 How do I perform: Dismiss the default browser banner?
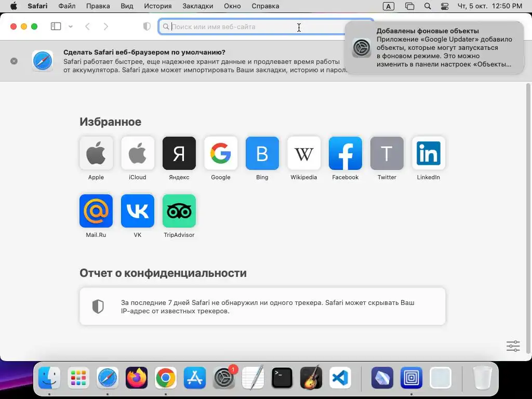tap(14, 61)
